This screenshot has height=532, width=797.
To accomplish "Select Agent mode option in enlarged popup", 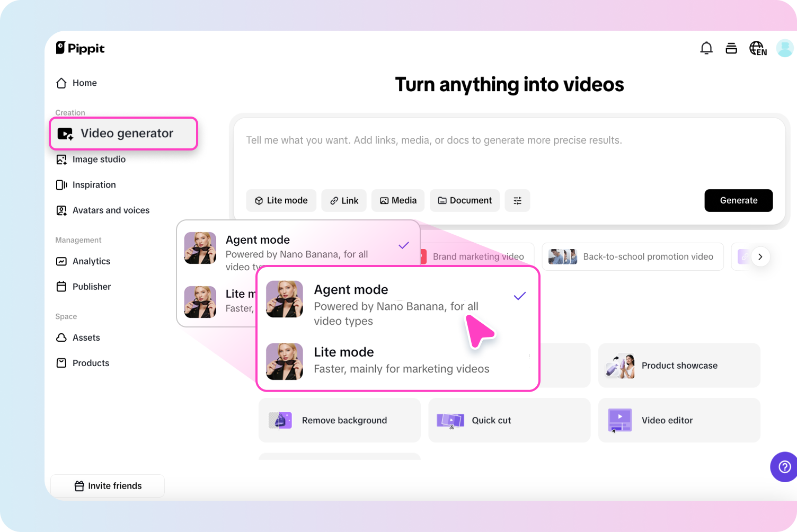I will coord(396,304).
